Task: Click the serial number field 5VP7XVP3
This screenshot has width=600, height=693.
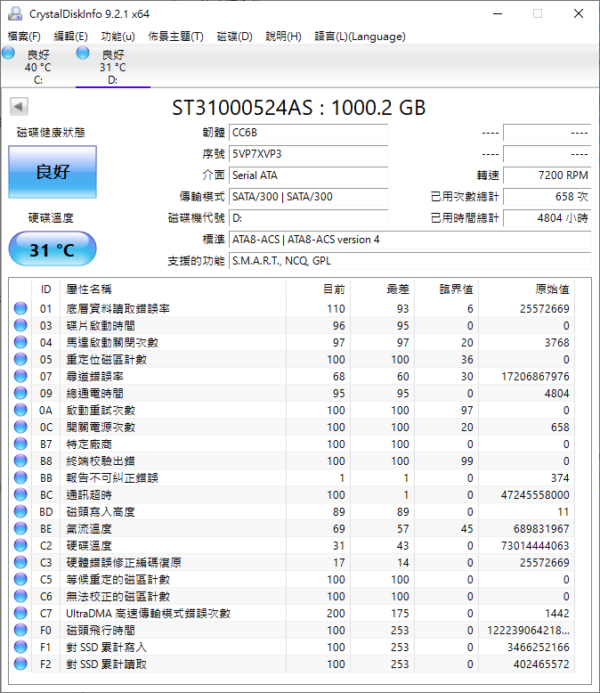Action: (307, 154)
